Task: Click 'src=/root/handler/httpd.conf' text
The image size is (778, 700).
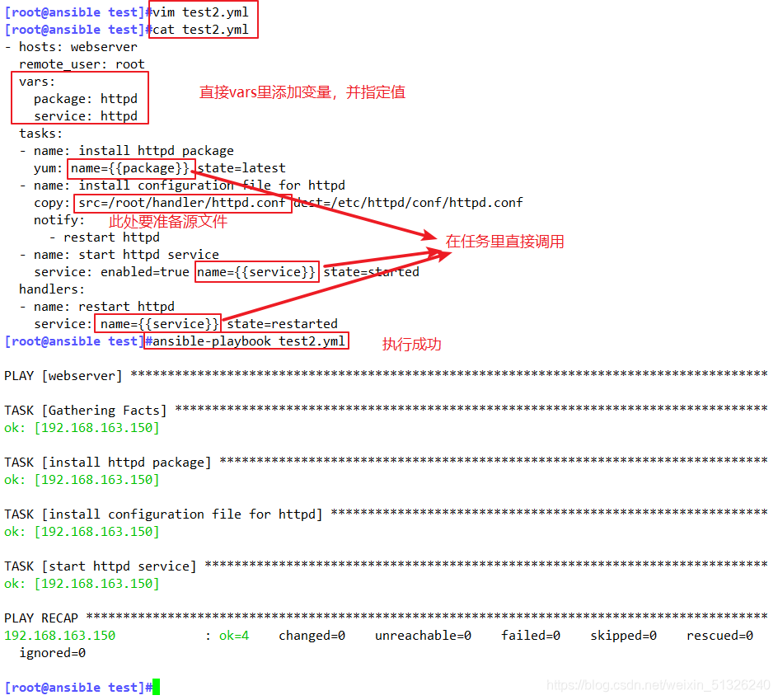Action: pyautogui.click(x=182, y=203)
